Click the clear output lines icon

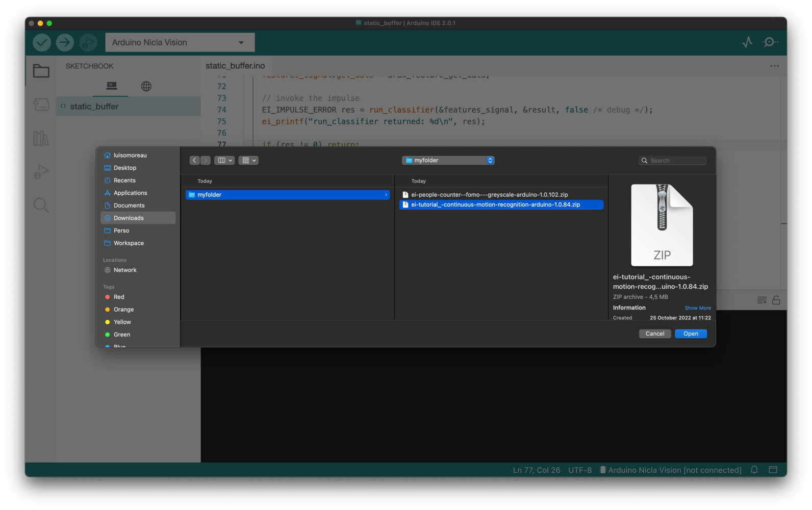pyautogui.click(x=762, y=300)
